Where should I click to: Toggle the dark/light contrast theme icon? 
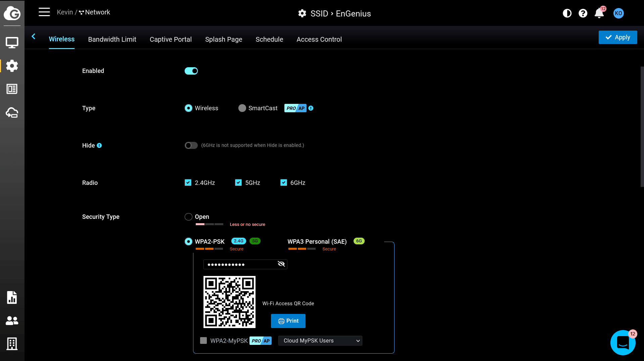click(567, 13)
